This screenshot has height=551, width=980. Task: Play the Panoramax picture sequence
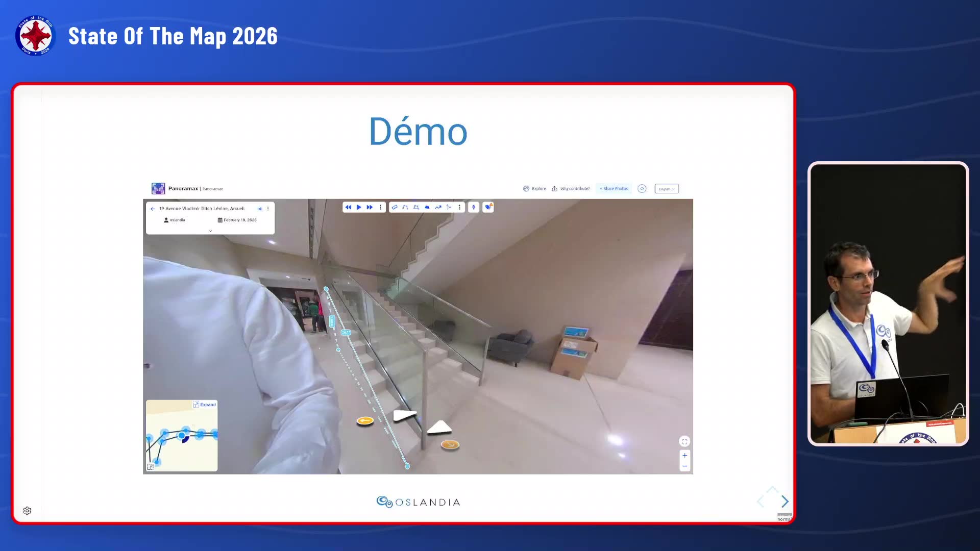(x=359, y=207)
